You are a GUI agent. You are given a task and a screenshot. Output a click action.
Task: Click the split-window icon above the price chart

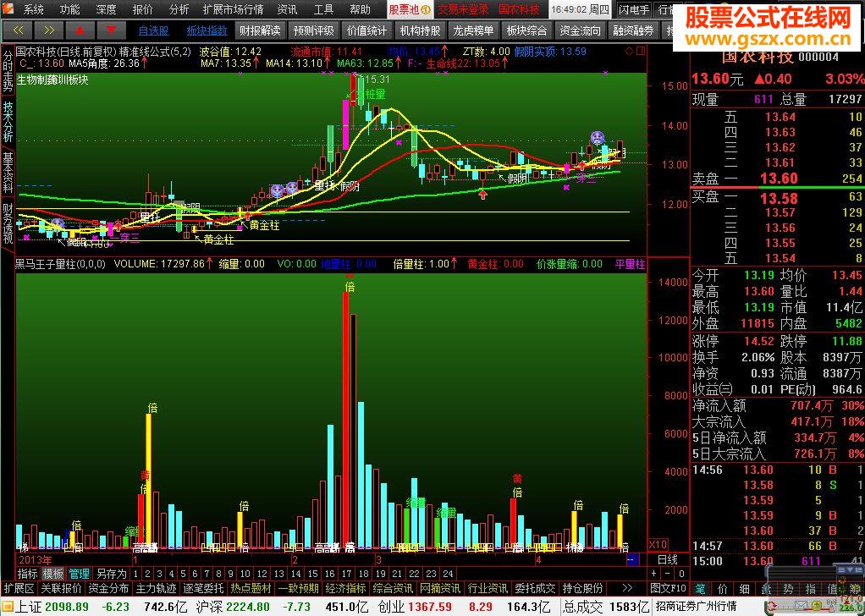641,52
